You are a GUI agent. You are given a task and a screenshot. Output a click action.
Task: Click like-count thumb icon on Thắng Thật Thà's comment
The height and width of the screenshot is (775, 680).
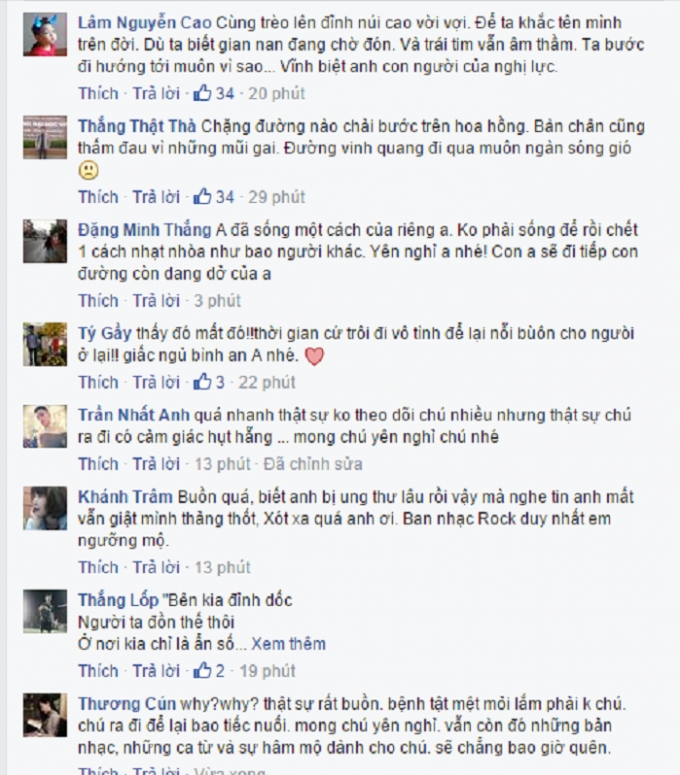(202, 196)
